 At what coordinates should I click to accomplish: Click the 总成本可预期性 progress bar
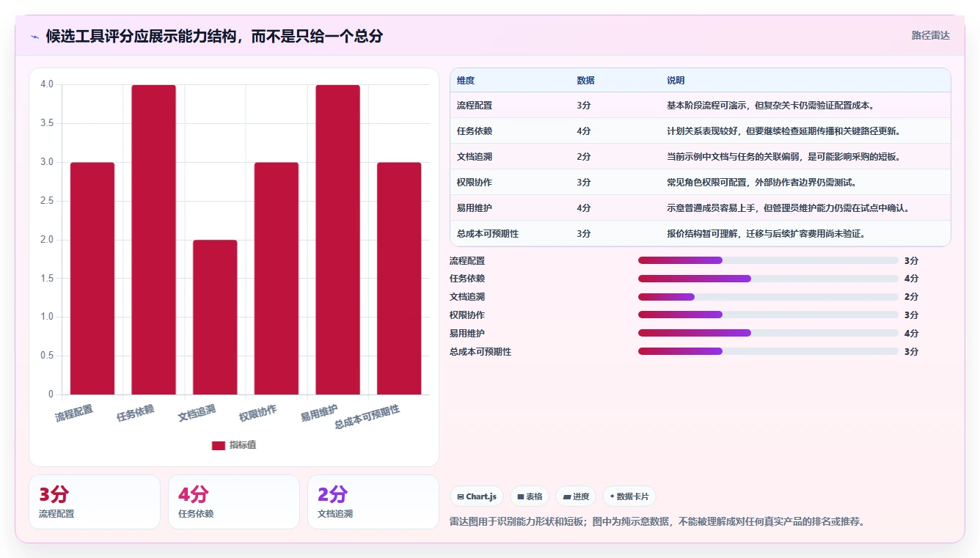[768, 351]
